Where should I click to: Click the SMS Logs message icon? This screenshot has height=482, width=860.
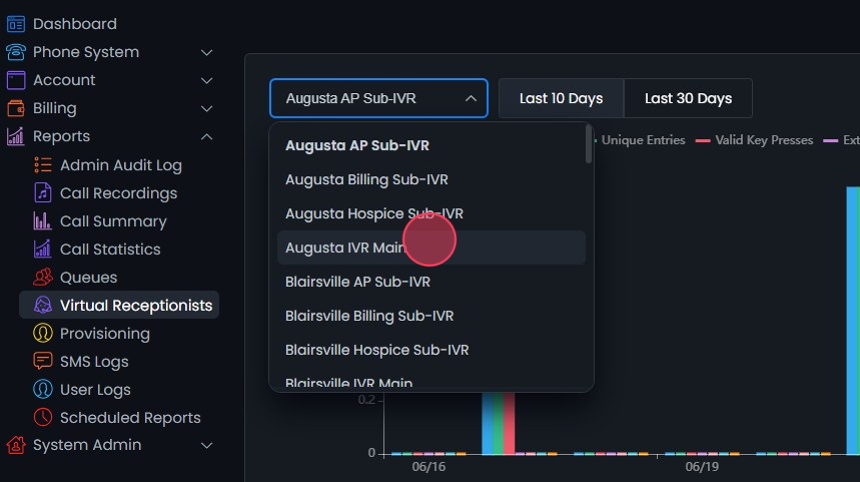pyautogui.click(x=43, y=361)
